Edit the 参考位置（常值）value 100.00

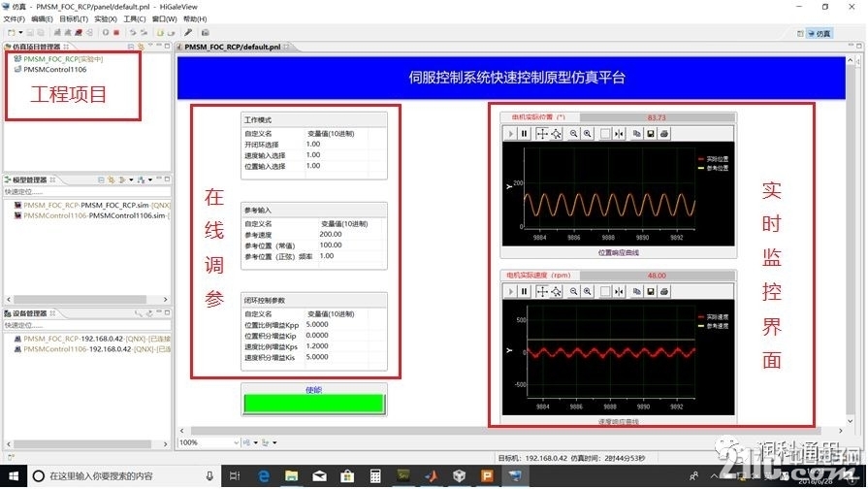(331, 245)
